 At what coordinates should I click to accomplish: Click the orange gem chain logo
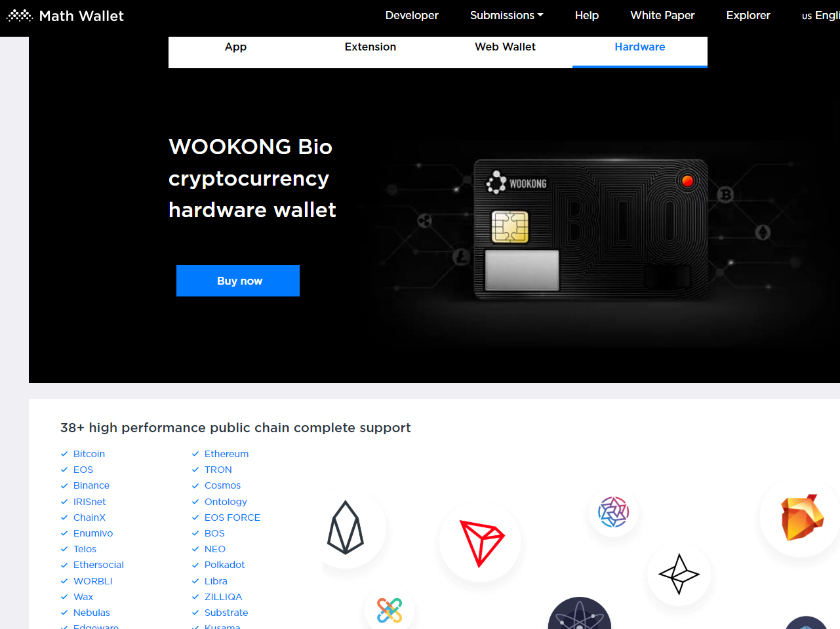[x=801, y=517]
